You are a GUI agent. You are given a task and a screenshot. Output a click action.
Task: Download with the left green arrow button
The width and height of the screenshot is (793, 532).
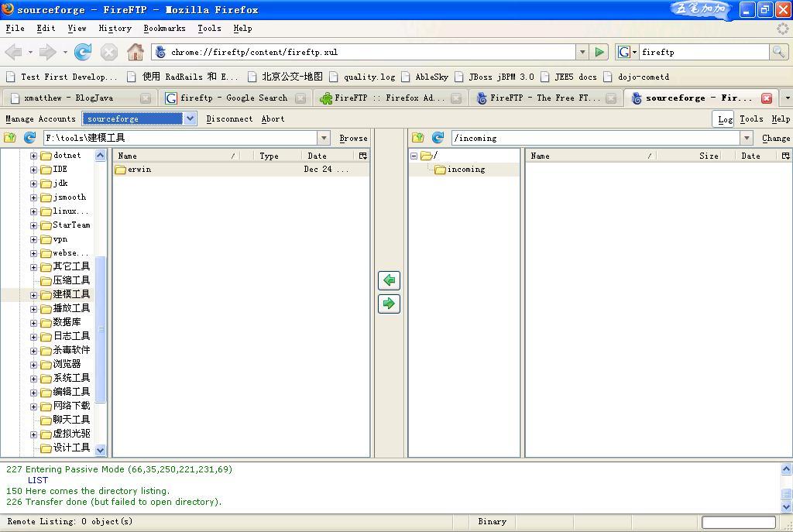389,280
